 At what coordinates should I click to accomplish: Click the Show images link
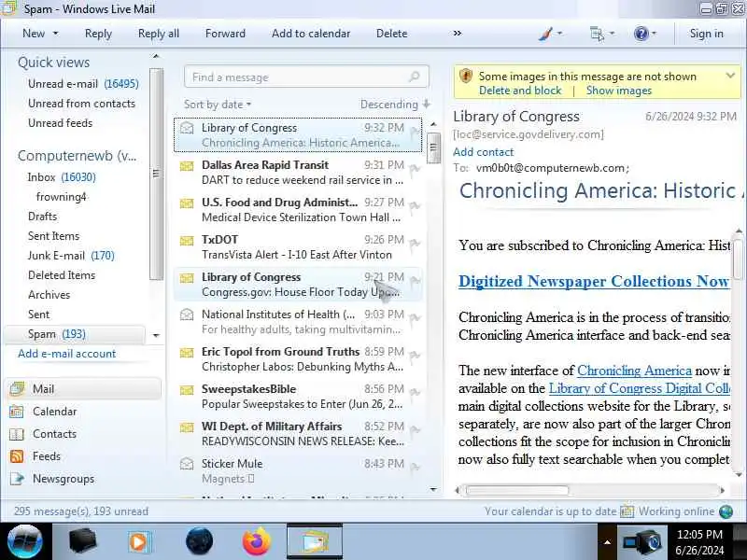[619, 91]
